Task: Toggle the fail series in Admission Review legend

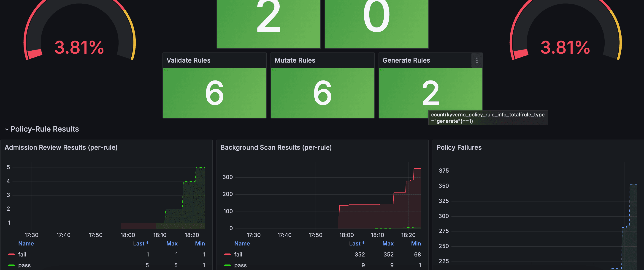Action: point(22,254)
